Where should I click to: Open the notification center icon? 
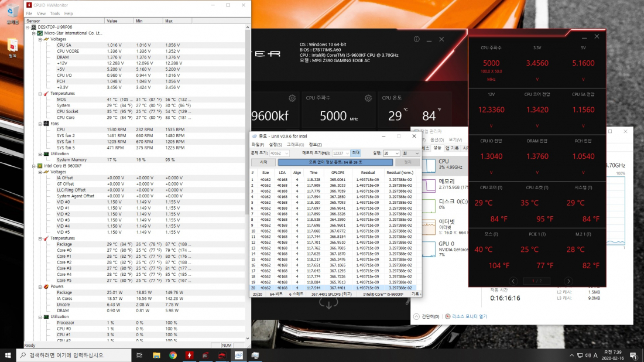coord(633,355)
